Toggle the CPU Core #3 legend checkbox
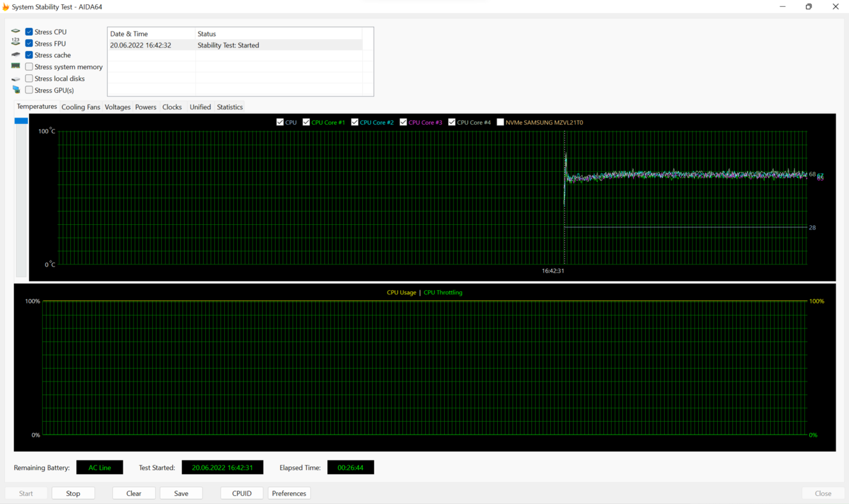This screenshot has height=504, width=849. coord(403,122)
